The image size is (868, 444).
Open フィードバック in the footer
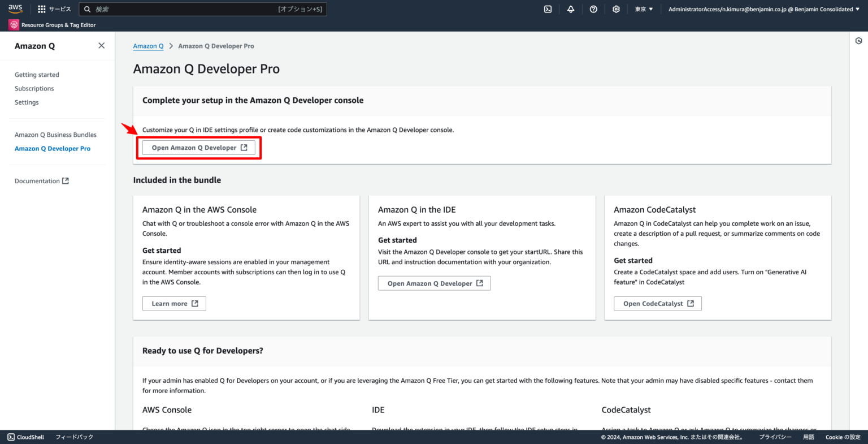[74, 437]
